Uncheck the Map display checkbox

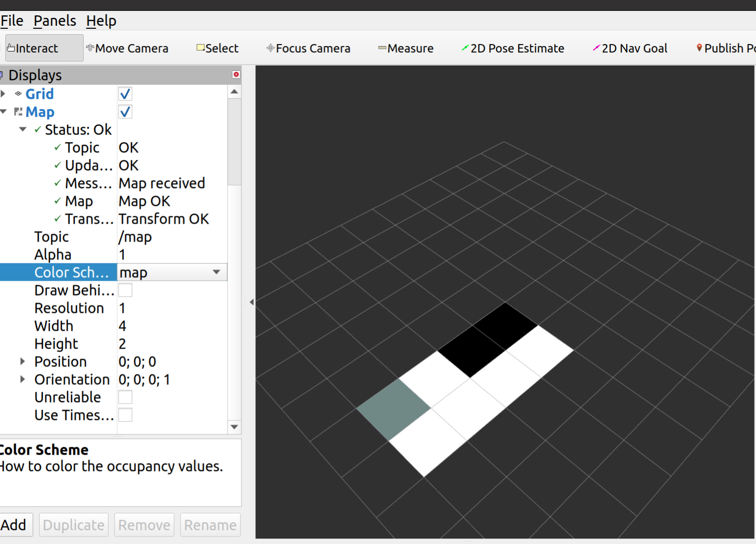(125, 112)
